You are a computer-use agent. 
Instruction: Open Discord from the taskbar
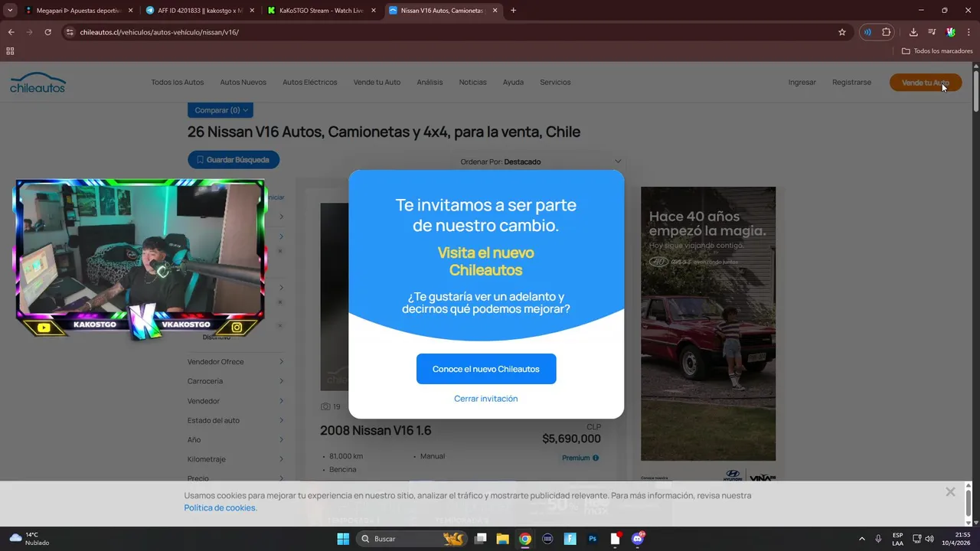click(638, 539)
